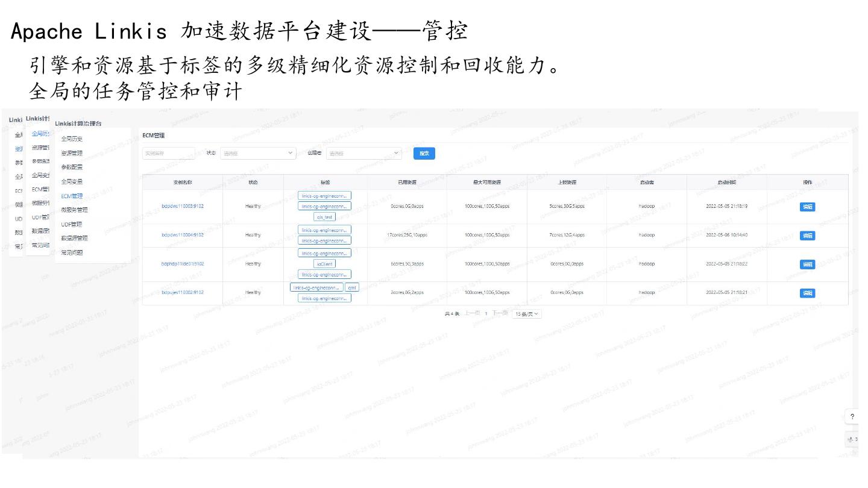868x488 pixels.
Task: Expand the 创建者 filter dropdown
Action: [x=363, y=154]
